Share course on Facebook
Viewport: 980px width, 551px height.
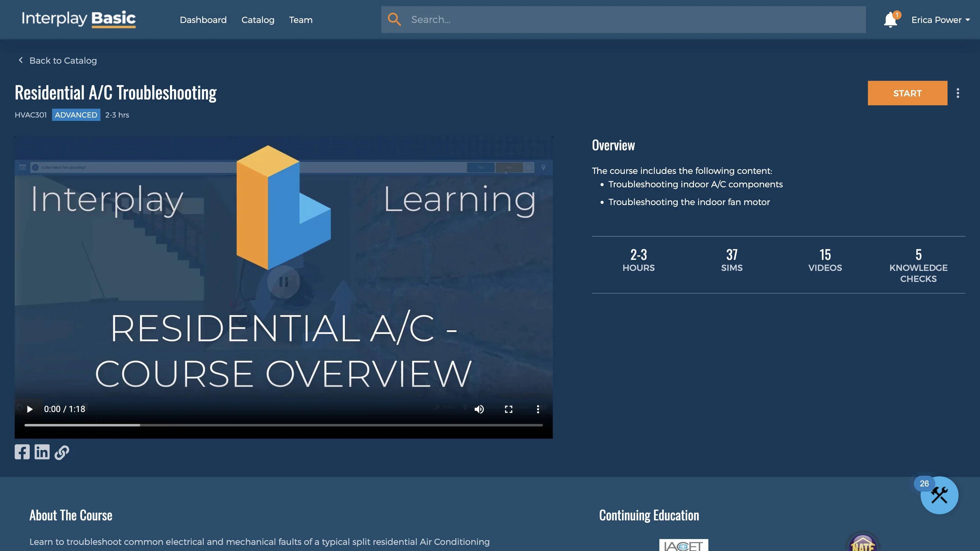point(22,452)
